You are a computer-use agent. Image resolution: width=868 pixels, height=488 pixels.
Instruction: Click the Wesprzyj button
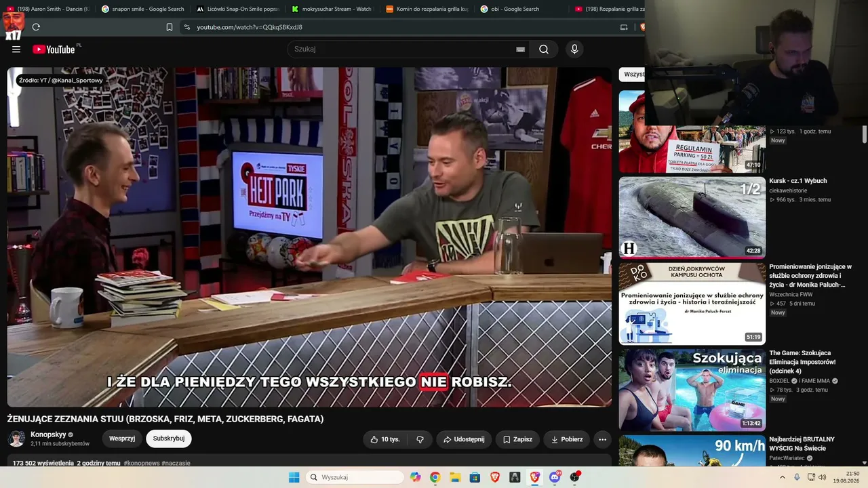click(122, 439)
